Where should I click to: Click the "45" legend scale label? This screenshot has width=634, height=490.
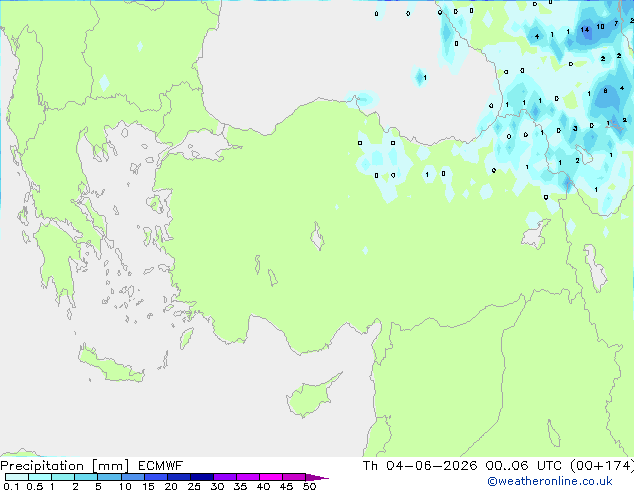pos(286,486)
